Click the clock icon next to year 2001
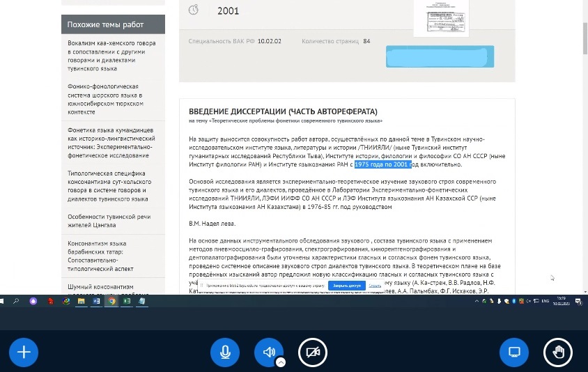This screenshot has width=588, height=372. 193,10
